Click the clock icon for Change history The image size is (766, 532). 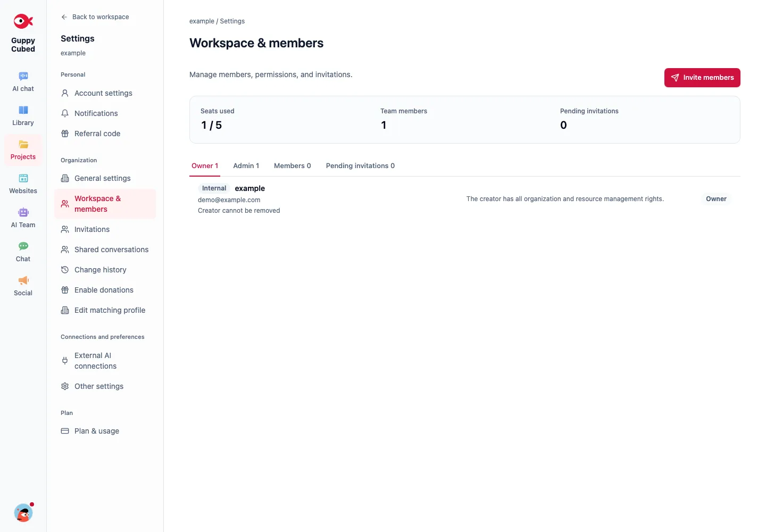(x=65, y=270)
